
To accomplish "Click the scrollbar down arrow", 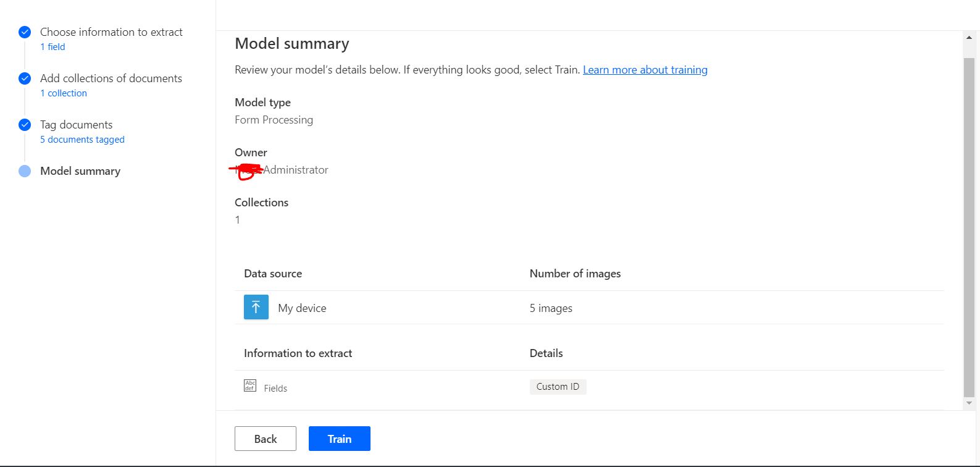I will pyautogui.click(x=969, y=403).
